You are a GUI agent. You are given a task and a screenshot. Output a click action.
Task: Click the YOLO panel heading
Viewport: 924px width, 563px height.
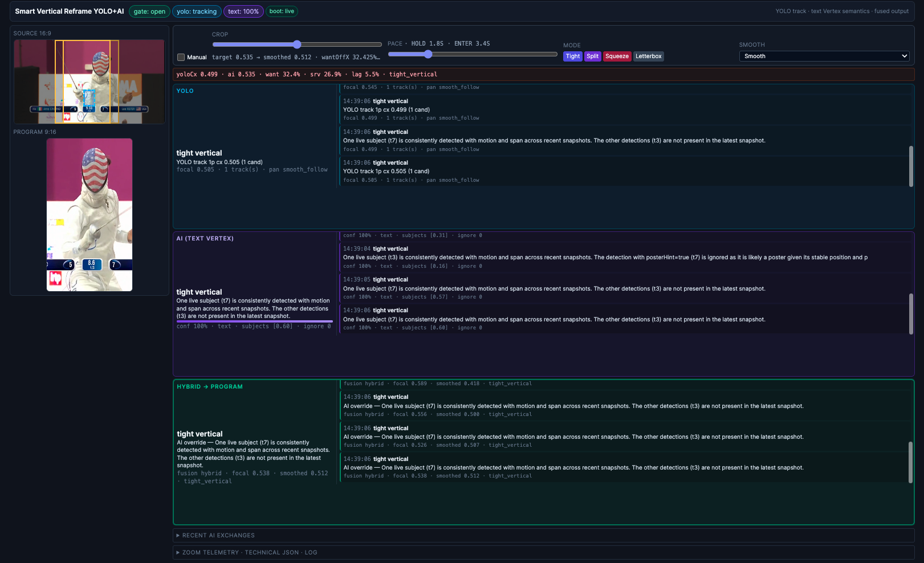pos(185,91)
